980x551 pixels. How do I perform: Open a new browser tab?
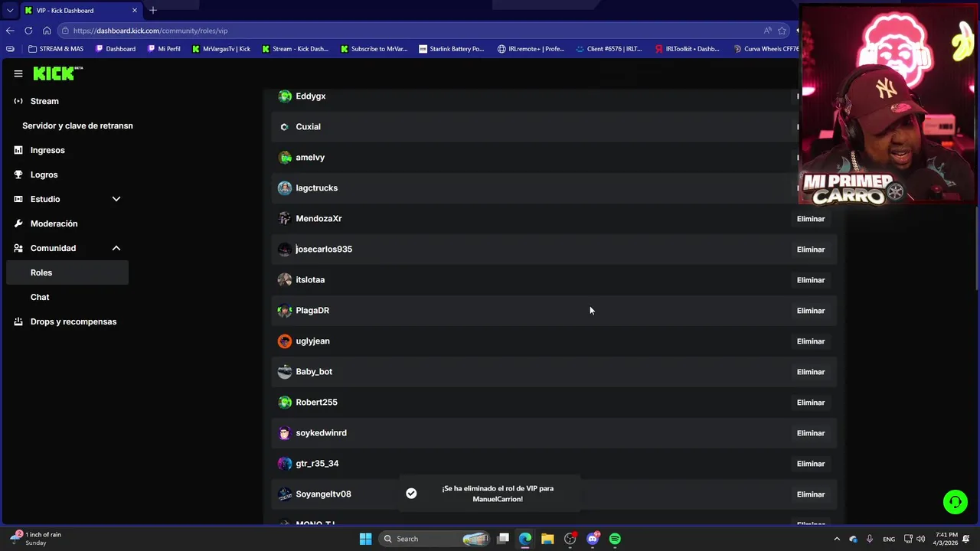click(153, 10)
